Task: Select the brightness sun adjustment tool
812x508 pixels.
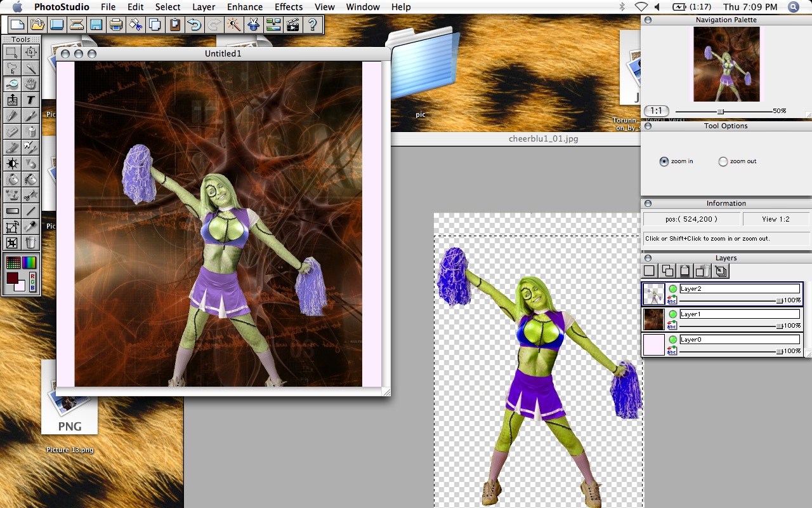Action: click(12, 163)
